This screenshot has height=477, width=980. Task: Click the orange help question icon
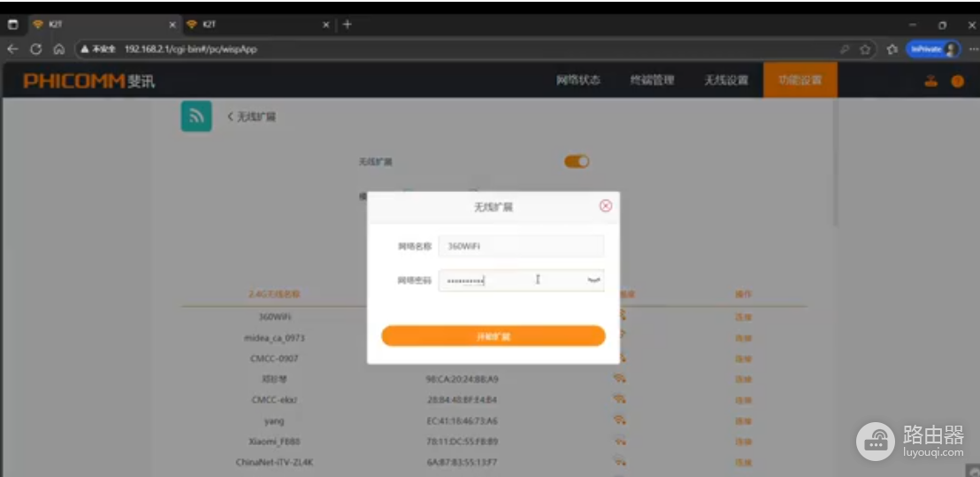pos(958,81)
